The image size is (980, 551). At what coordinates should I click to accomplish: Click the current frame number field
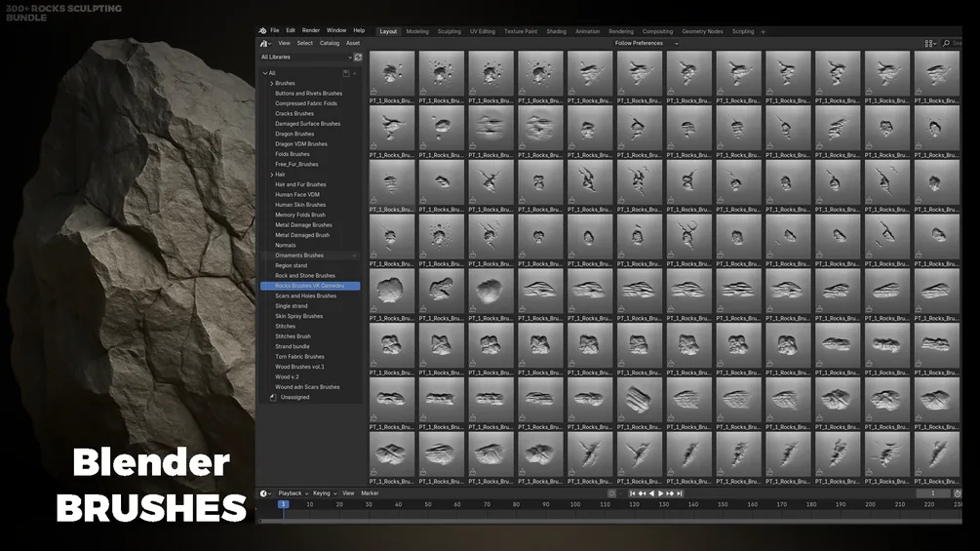[933, 493]
